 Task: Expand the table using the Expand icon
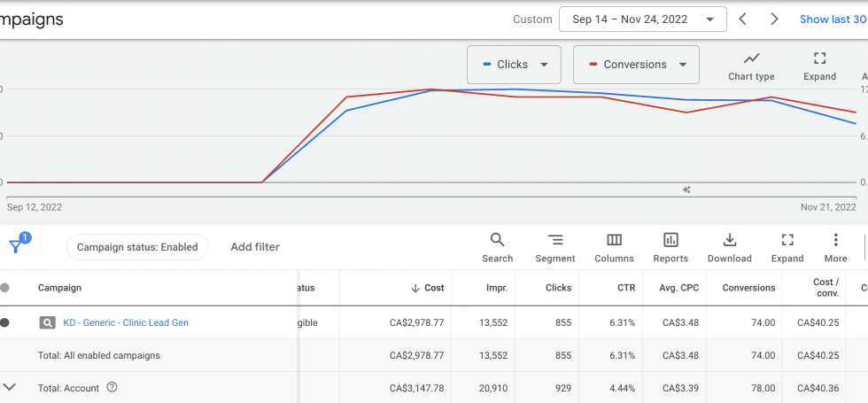(x=787, y=247)
